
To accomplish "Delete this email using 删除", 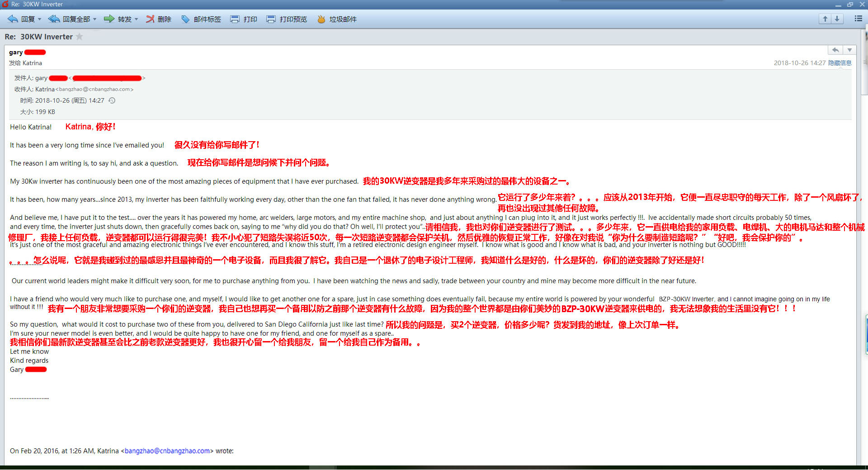I will (x=159, y=19).
